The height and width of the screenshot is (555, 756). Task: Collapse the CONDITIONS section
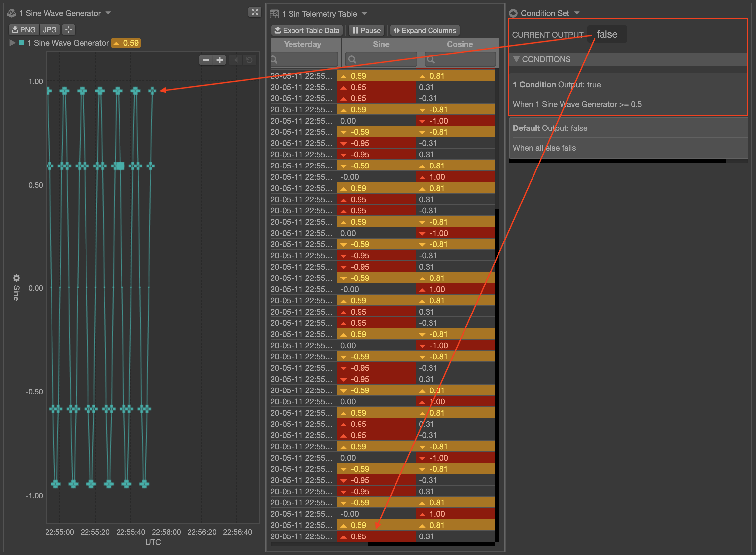click(517, 59)
